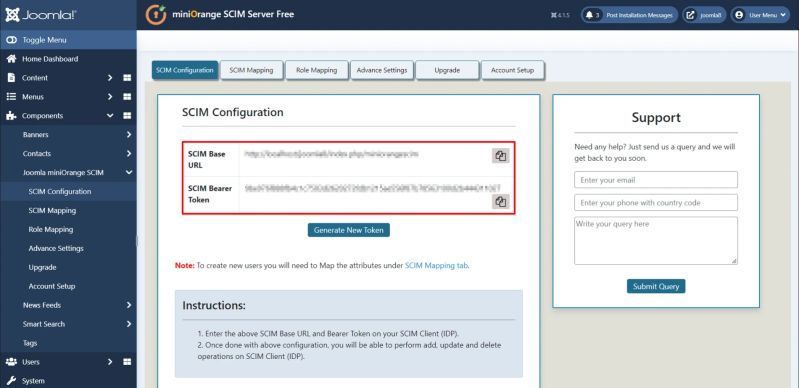Click the Users group icon
This screenshot has width=799, height=388.
pos(11,361)
